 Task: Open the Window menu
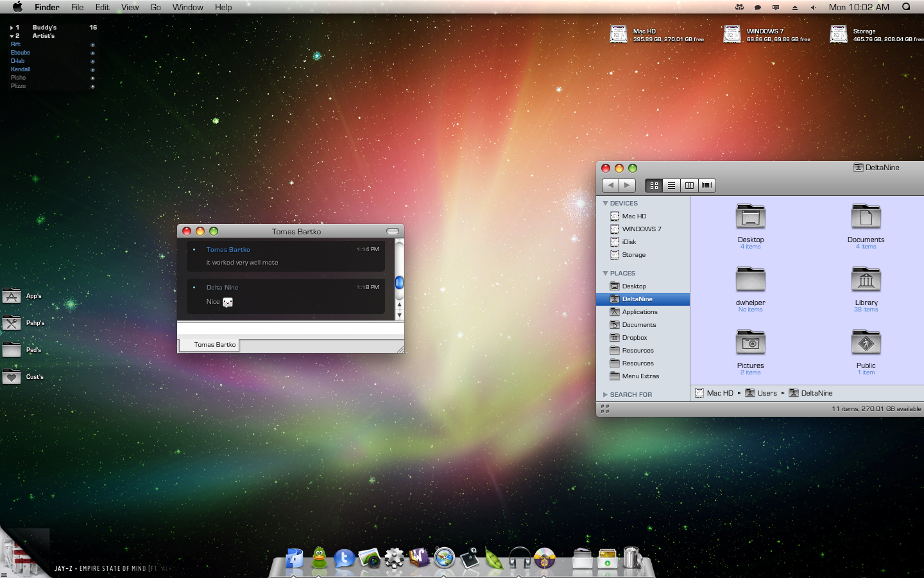coord(187,7)
